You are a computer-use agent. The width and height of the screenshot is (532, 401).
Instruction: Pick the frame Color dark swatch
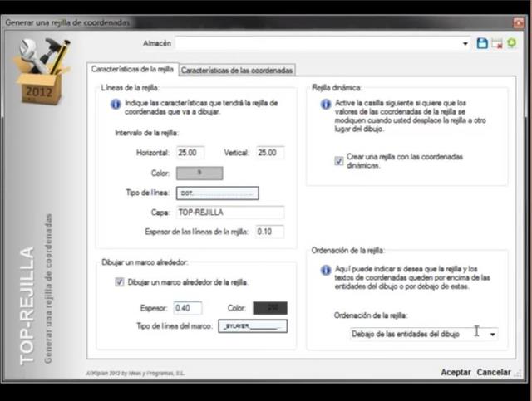[270, 308]
